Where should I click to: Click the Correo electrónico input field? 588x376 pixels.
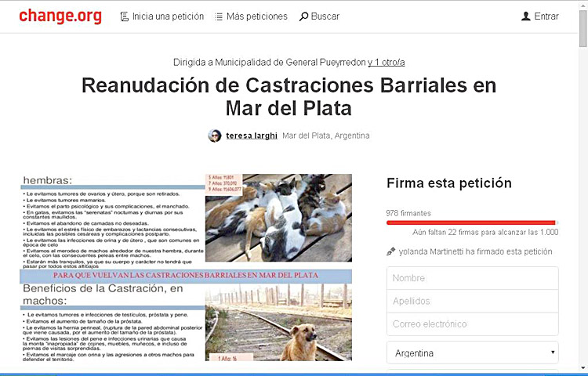[472, 324]
